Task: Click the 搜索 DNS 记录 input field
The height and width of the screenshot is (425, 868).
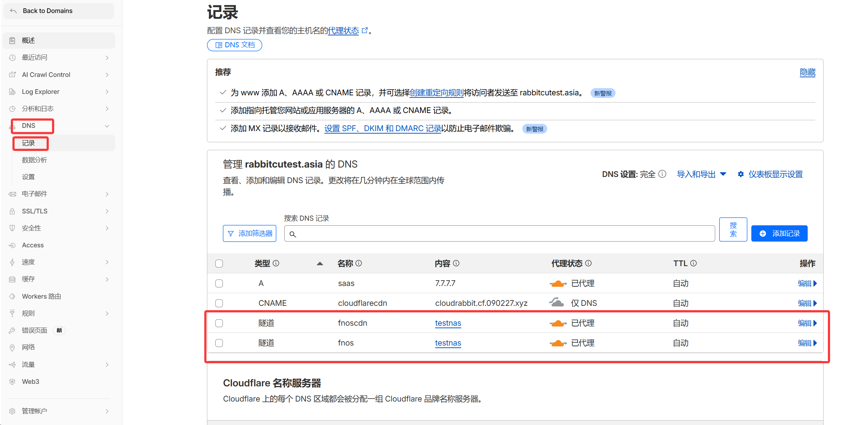Action: click(499, 234)
